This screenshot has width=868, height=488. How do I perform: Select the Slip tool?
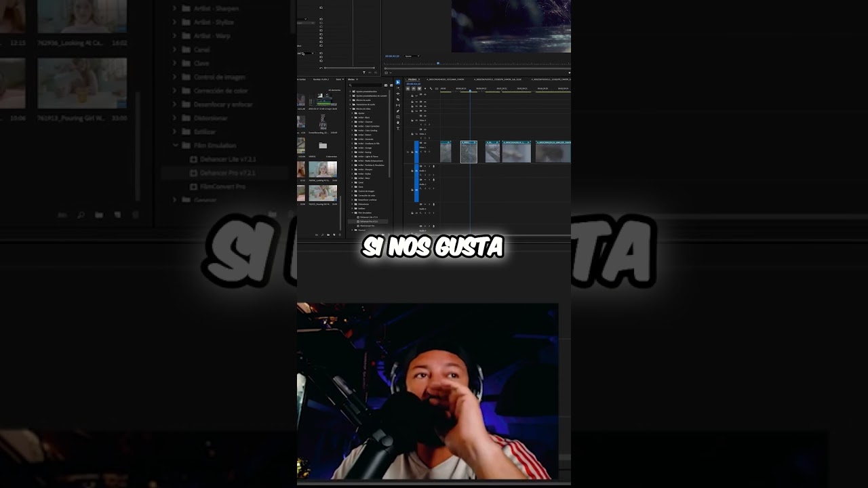click(x=398, y=106)
